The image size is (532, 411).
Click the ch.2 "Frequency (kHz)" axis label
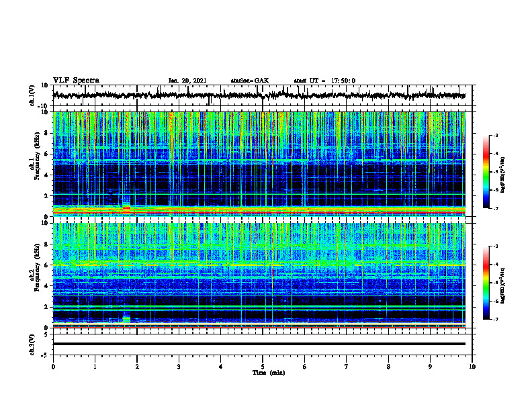(37, 267)
